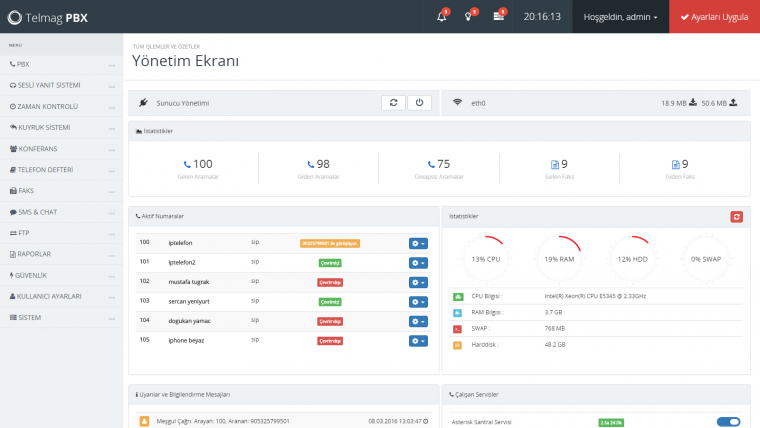Click the 19% RAM gauge

pos(559,259)
